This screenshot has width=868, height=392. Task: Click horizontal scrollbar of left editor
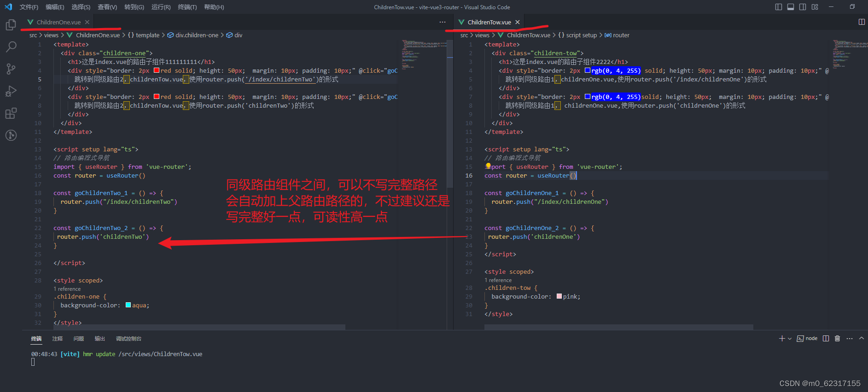(x=199, y=327)
